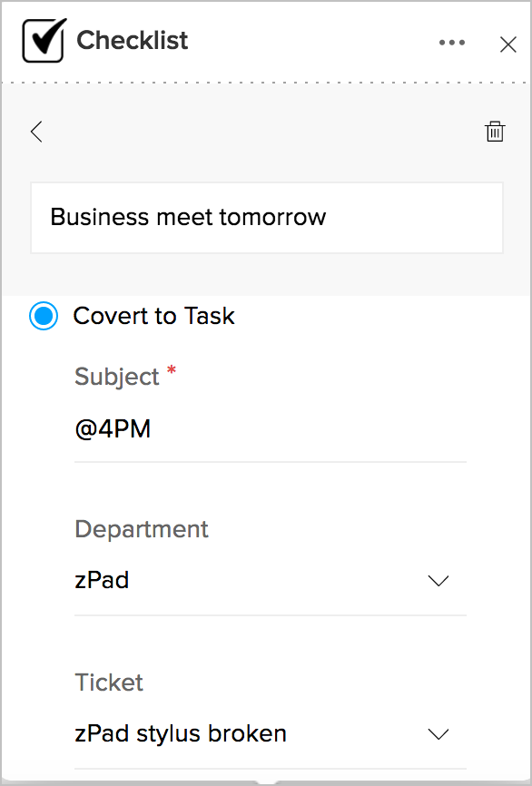
Task: Click the Checklist title text
Action: pyautogui.click(x=133, y=41)
